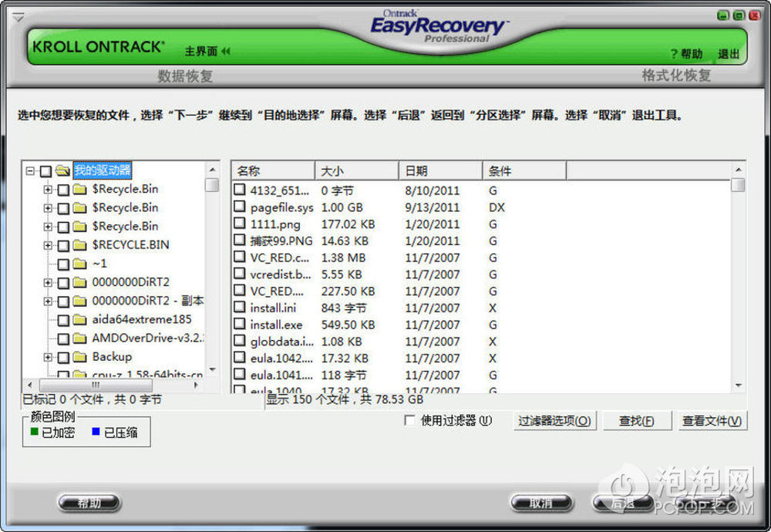Click the folder icon for ~1

pyautogui.click(x=79, y=264)
